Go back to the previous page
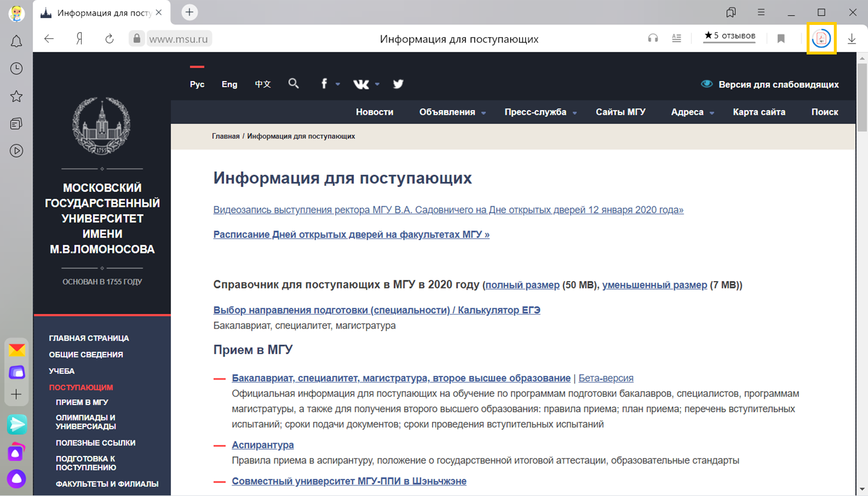The height and width of the screenshot is (496, 868). coord(49,39)
